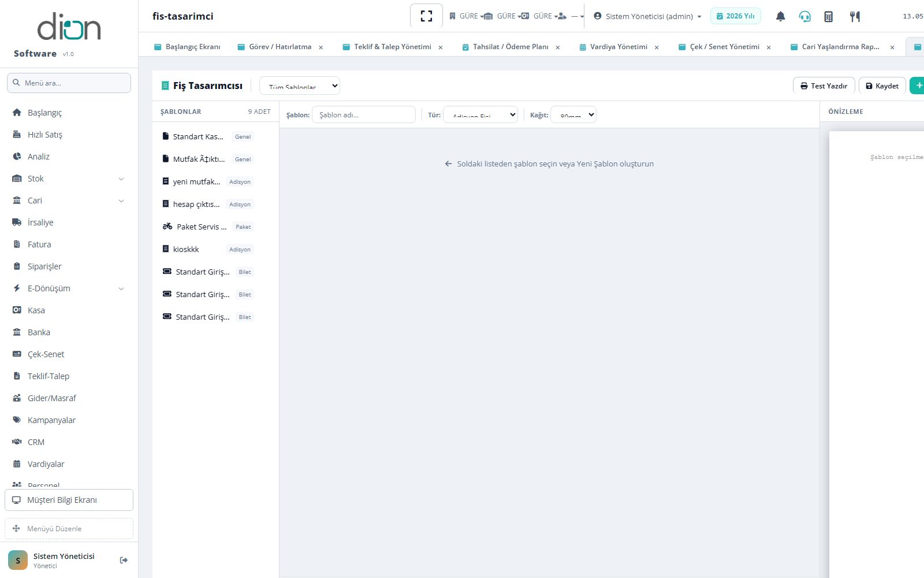
Task: Focus the Menü ara search field
Action: click(69, 83)
